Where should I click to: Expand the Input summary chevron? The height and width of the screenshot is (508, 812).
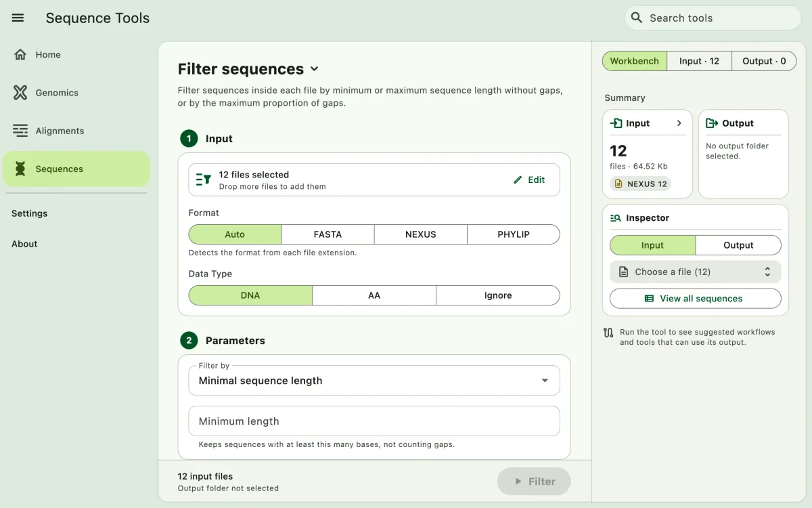tap(679, 123)
